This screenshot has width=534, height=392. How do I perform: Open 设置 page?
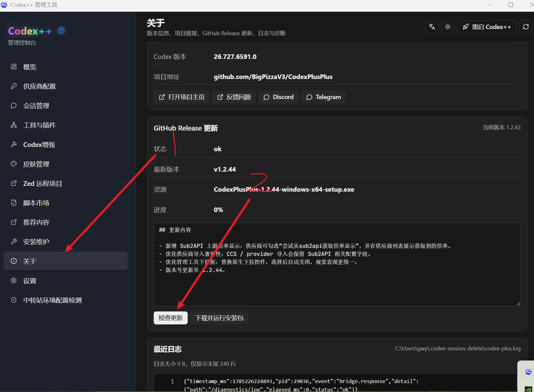coord(65,281)
